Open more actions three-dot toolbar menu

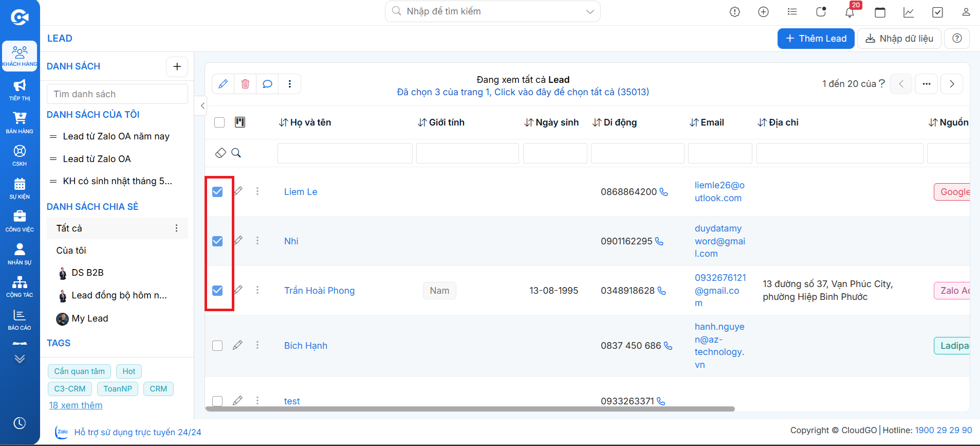pyautogui.click(x=290, y=84)
